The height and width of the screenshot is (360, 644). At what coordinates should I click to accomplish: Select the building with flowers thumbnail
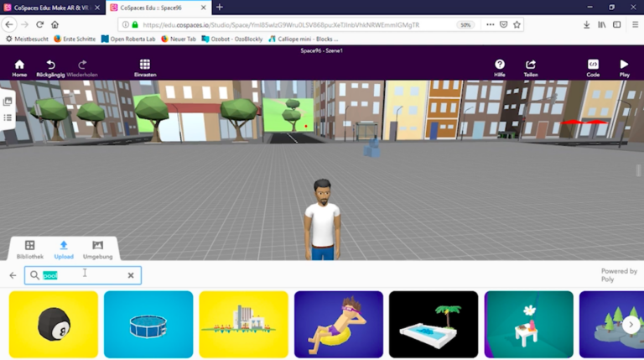point(243,324)
